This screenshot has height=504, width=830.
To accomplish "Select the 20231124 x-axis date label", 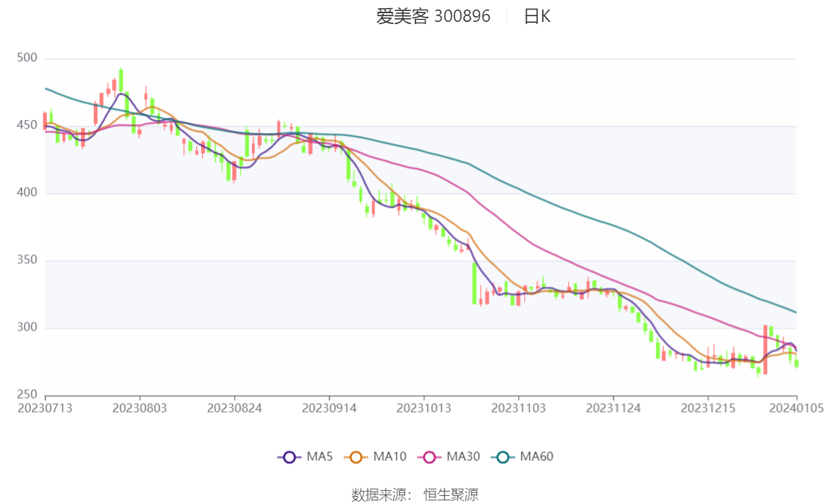I will (x=613, y=408).
